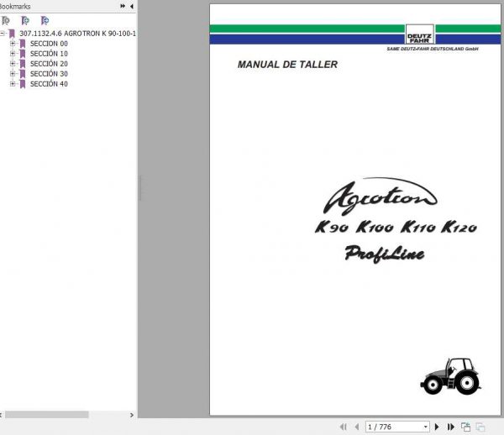
Task: Expand the SECCIÓN 20 bookmark
Action: click(13, 64)
